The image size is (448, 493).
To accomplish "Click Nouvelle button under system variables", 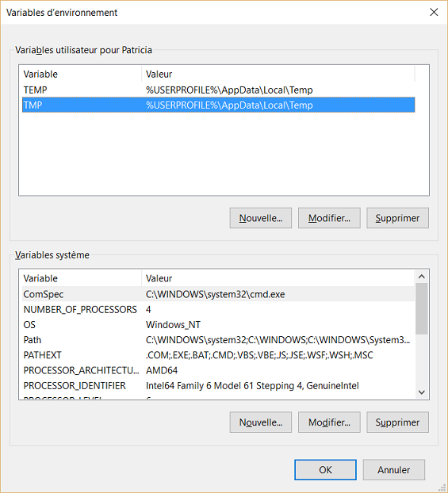I will [261, 422].
